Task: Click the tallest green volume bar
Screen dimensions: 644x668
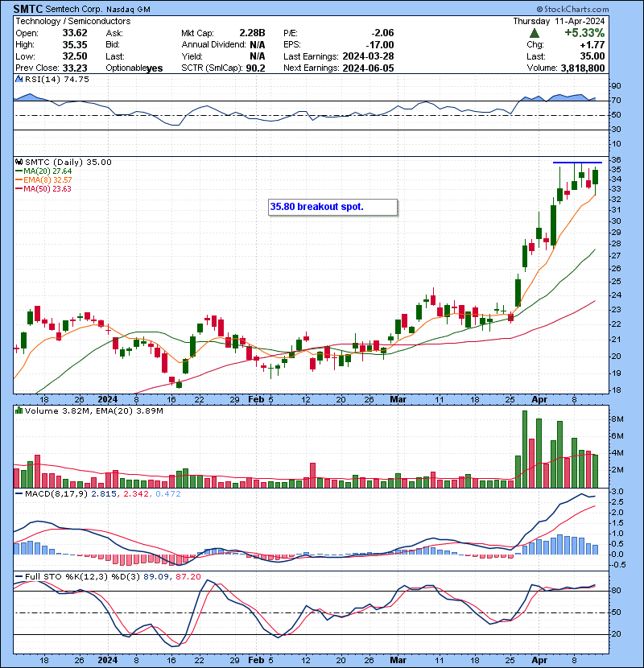Action: pos(525,449)
